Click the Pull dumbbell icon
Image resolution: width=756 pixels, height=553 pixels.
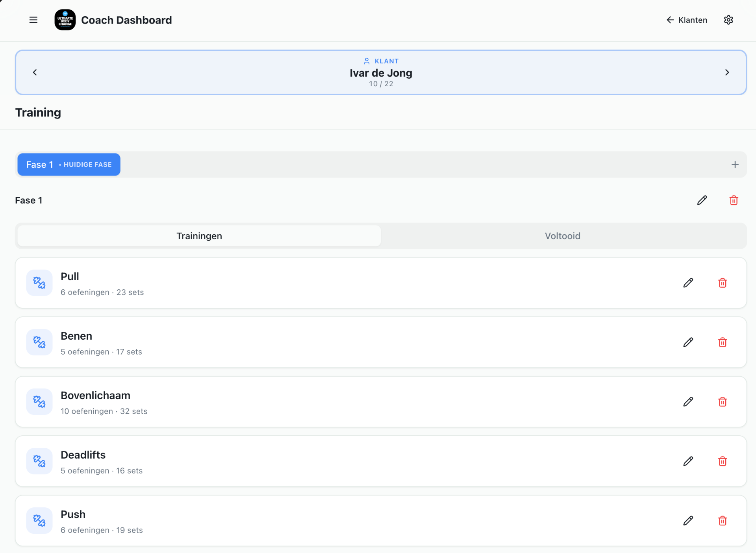tap(39, 283)
